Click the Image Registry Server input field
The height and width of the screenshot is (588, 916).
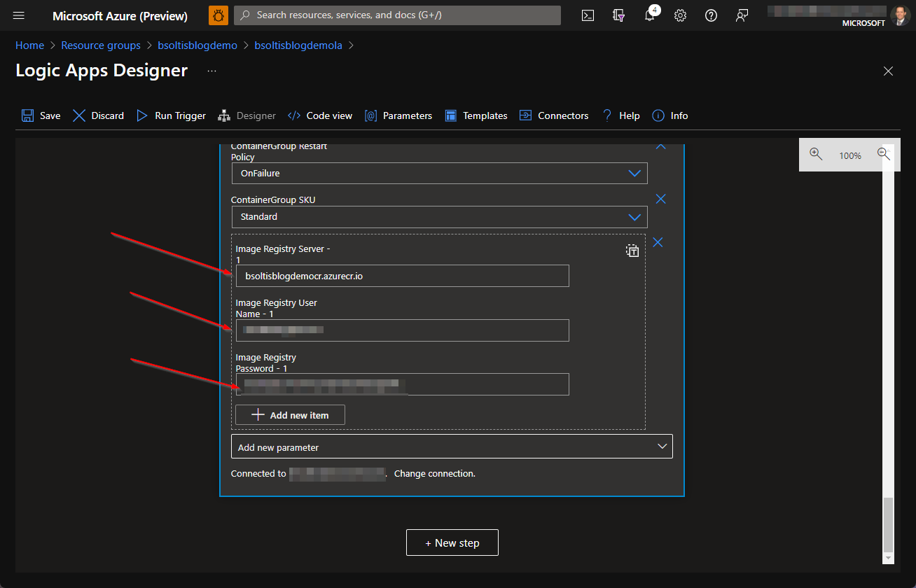click(402, 276)
